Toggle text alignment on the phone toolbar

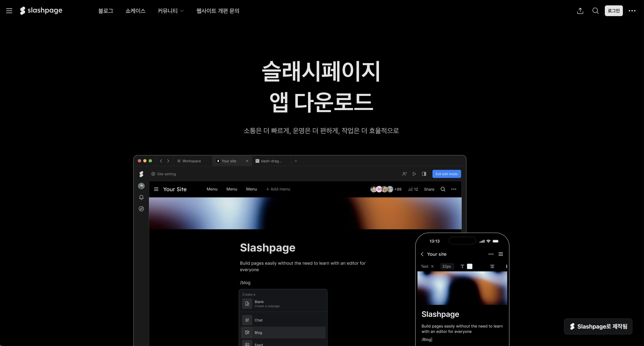point(492,266)
